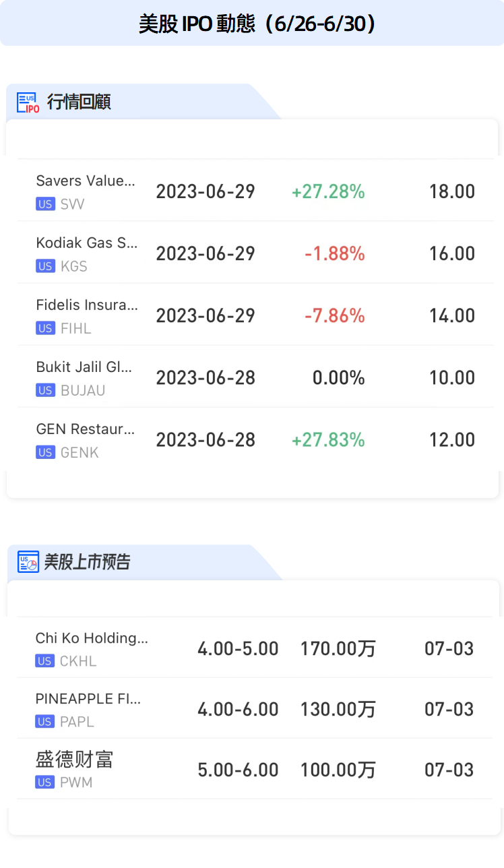Click the US badge next to SVV

45,204
